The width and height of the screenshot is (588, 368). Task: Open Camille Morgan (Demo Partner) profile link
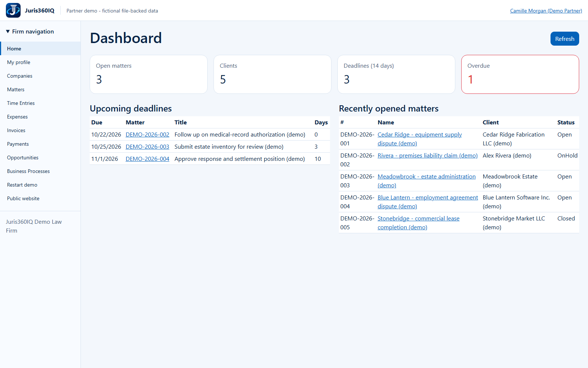pyautogui.click(x=546, y=11)
